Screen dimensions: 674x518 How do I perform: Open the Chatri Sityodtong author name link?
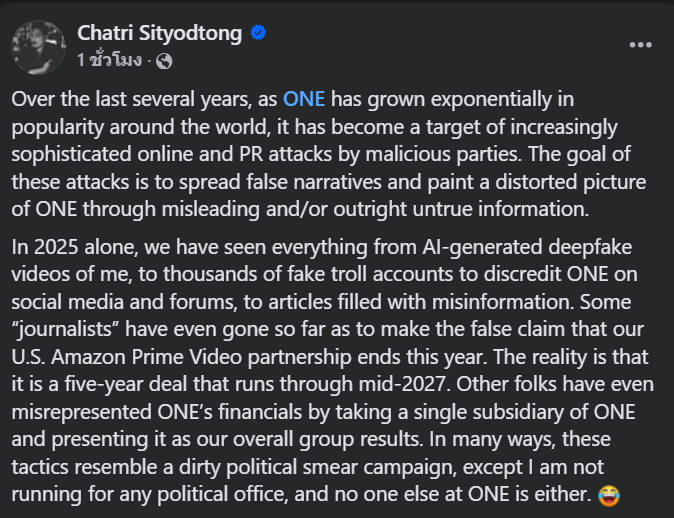click(159, 33)
